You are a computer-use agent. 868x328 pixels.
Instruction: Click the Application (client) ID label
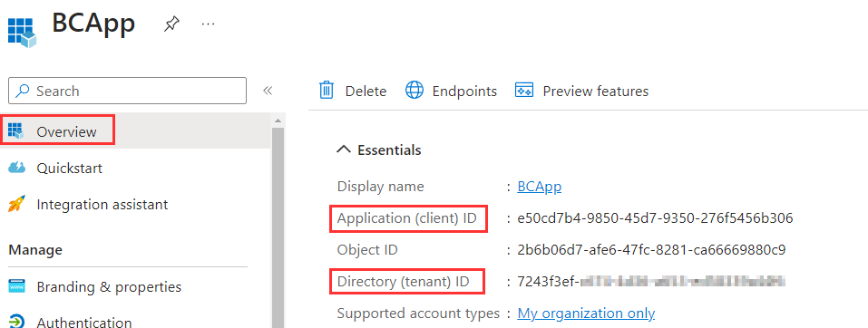pos(407,218)
